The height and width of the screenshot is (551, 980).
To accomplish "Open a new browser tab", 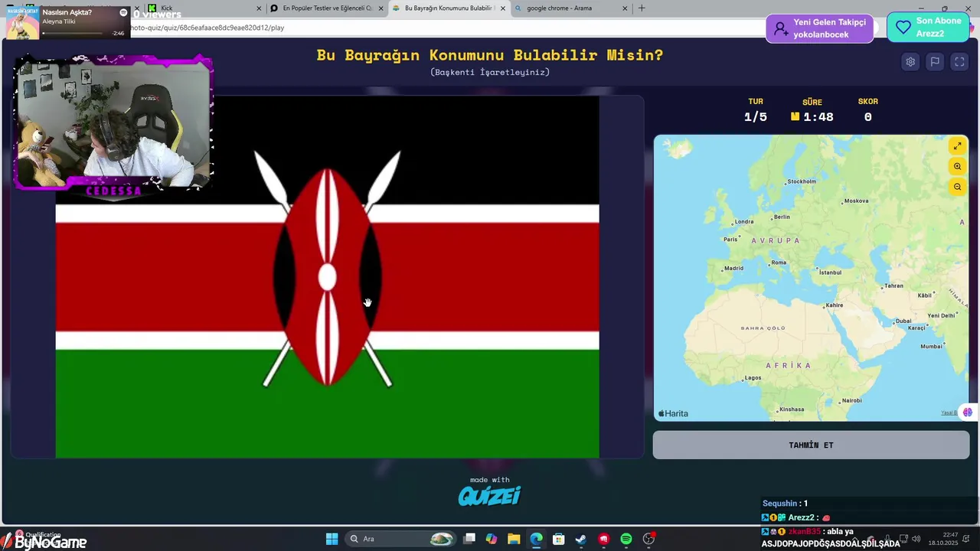I will (642, 8).
